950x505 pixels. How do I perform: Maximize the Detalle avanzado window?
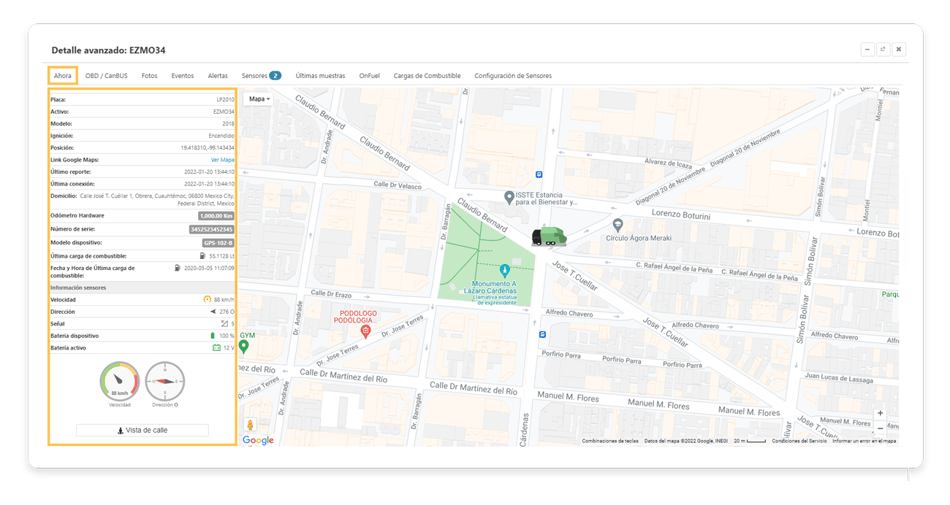[883, 50]
